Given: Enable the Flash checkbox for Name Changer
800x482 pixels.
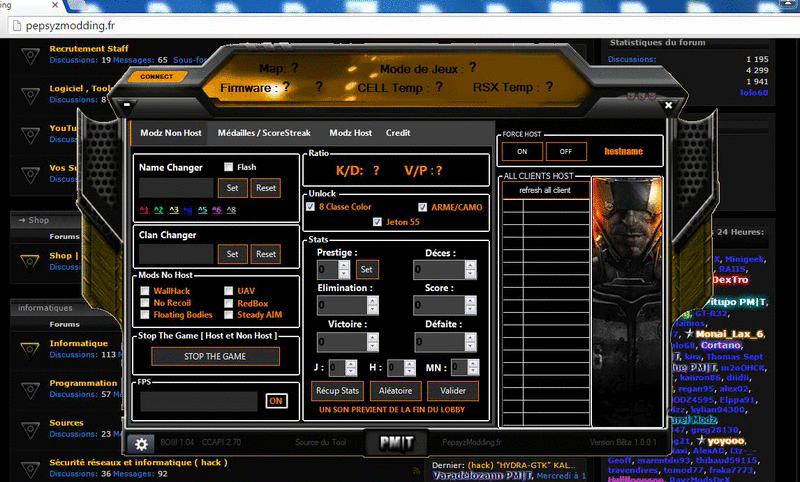Looking at the screenshot, I should (x=229, y=167).
